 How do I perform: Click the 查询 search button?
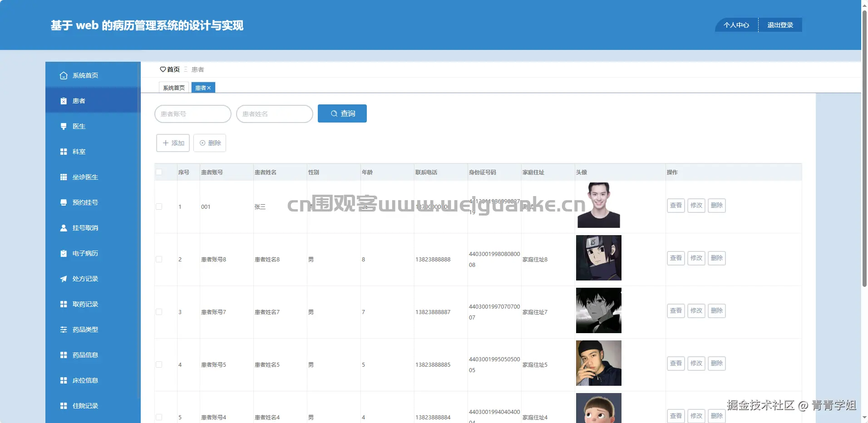[x=342, y=113]
